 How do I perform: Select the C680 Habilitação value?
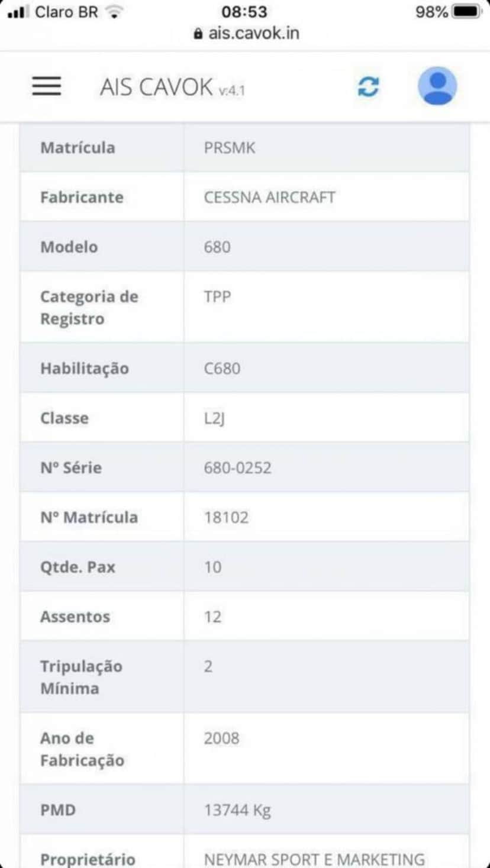[x=222, y=368]
